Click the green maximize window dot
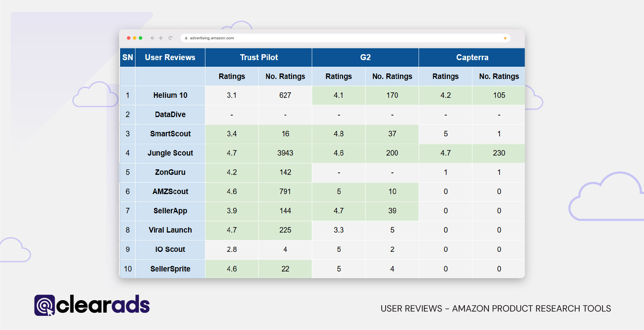Viewport: 644px width, 330px height. coord(141,38)
